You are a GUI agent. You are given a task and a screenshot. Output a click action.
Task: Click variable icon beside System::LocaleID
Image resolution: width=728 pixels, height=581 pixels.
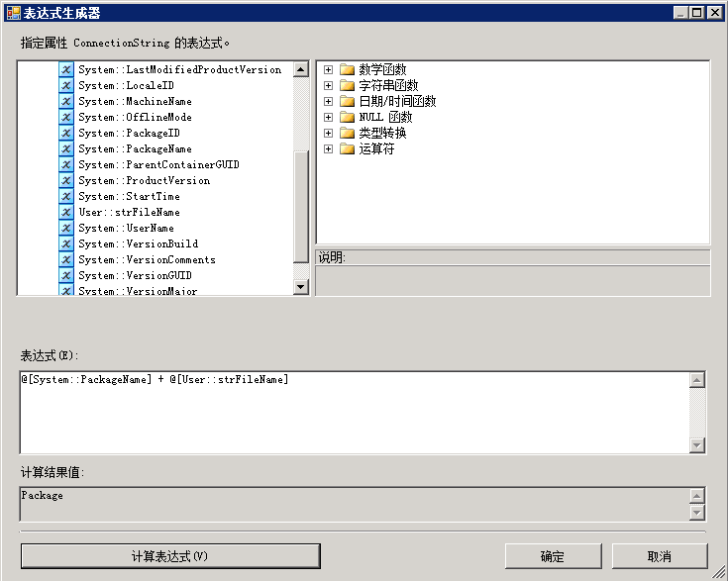(66, 85)
